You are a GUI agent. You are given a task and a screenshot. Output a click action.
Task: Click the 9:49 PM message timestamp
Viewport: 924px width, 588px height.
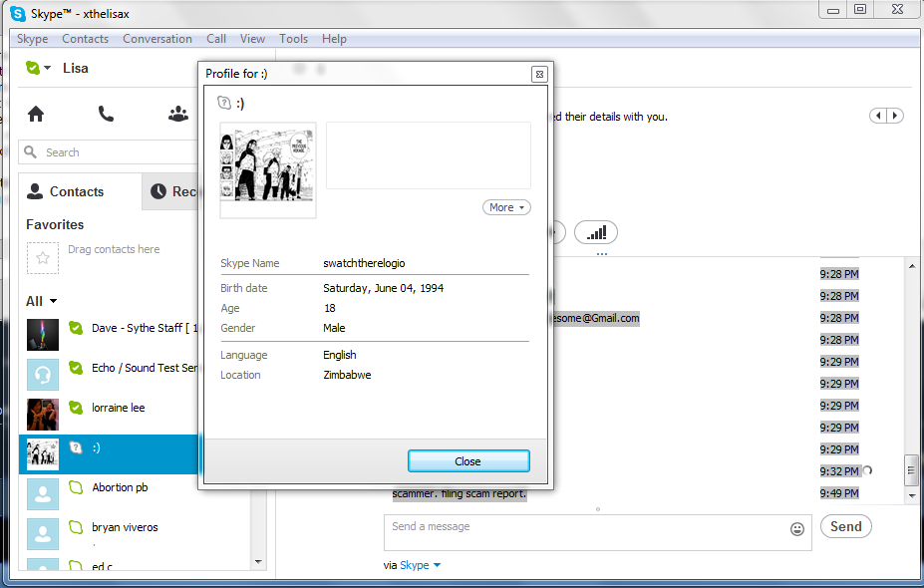(x=838, y=493)
